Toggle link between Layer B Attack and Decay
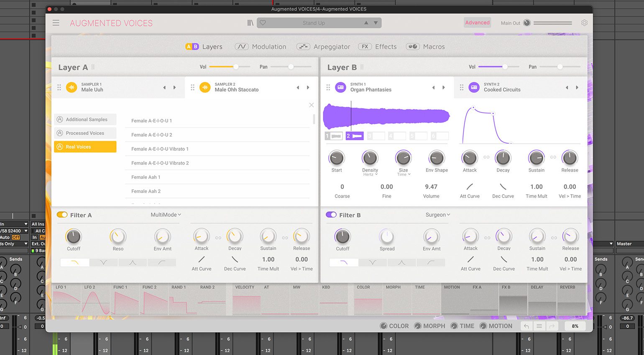 click(x=486, y=157)
